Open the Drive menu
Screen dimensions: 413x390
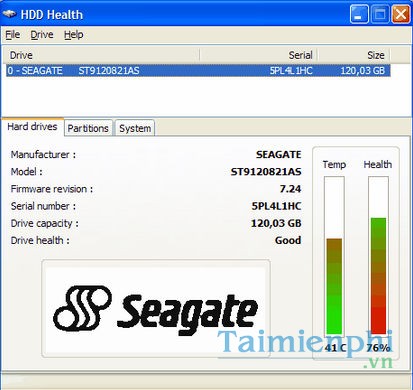coord(42,35)
